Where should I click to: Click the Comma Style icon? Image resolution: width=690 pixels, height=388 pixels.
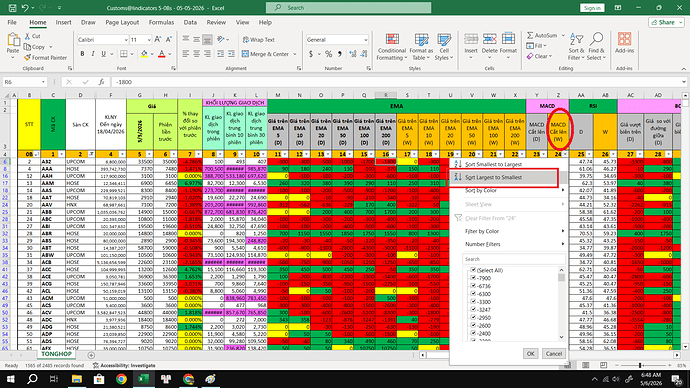[x=340, y=54]
